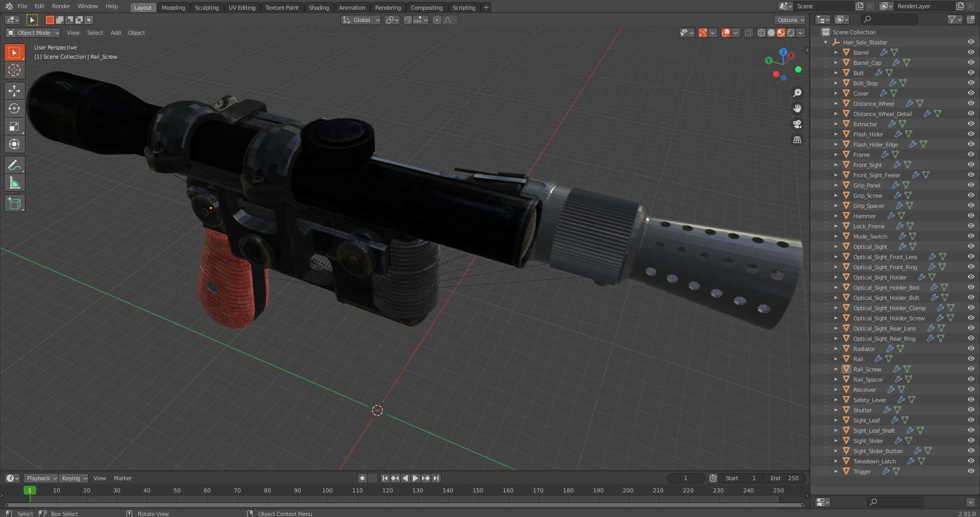
Task: Click the Start frame field
Action: coord(740,478)
